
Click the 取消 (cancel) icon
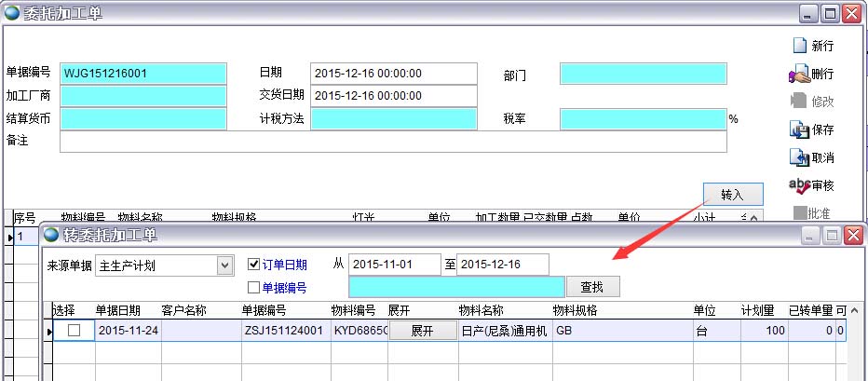pyautogui.click(x=798, y=157)
